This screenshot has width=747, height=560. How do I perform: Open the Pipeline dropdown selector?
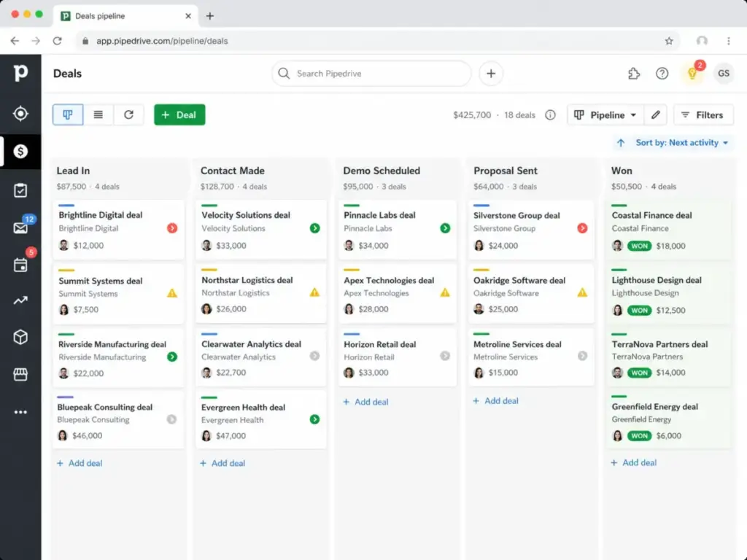605,114
